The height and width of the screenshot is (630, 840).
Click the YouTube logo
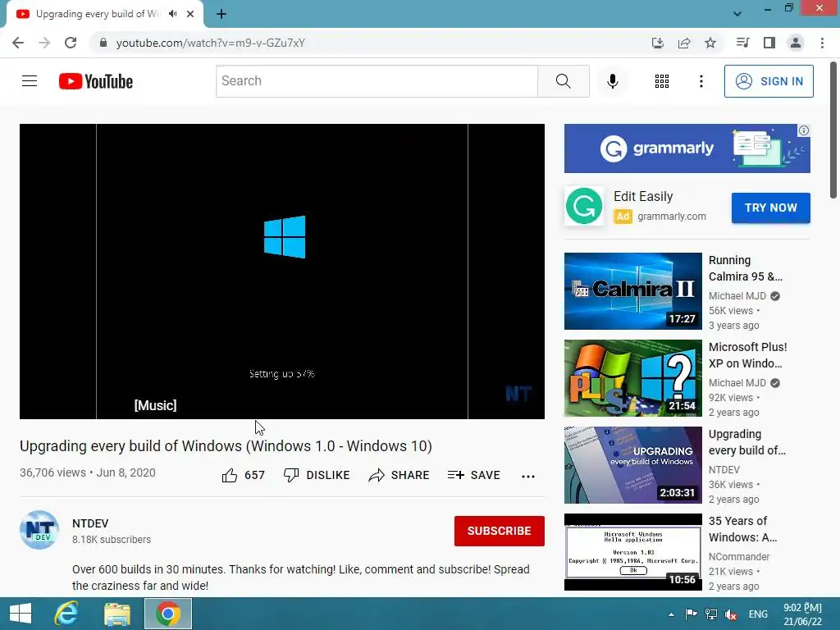(x=96, y=81)
